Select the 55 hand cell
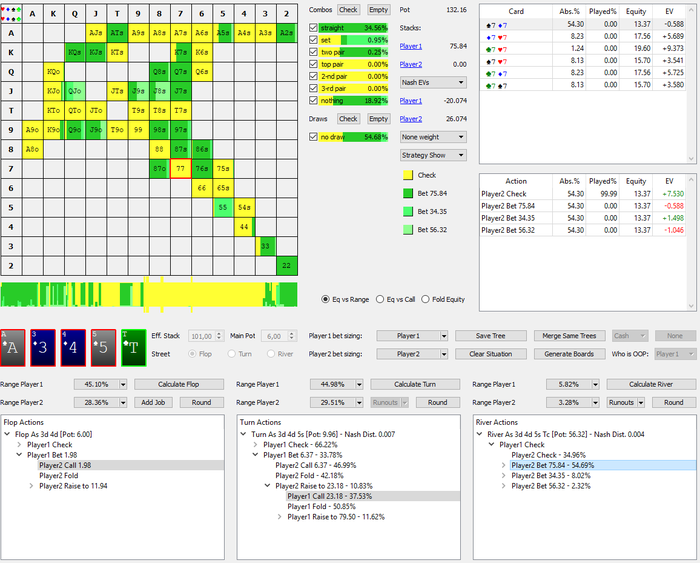Viewport: 700px width, 563px height. pos(223,208)
